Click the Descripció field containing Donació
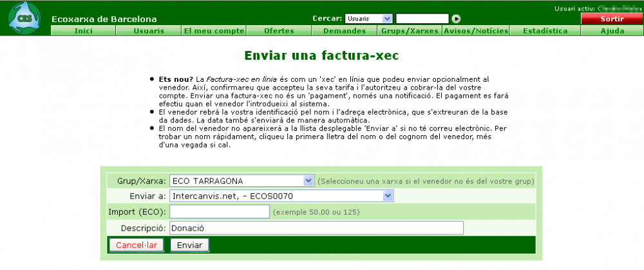The width and height of the screenshot is (644, 270). pyautogui.click(x=316, y=228)
